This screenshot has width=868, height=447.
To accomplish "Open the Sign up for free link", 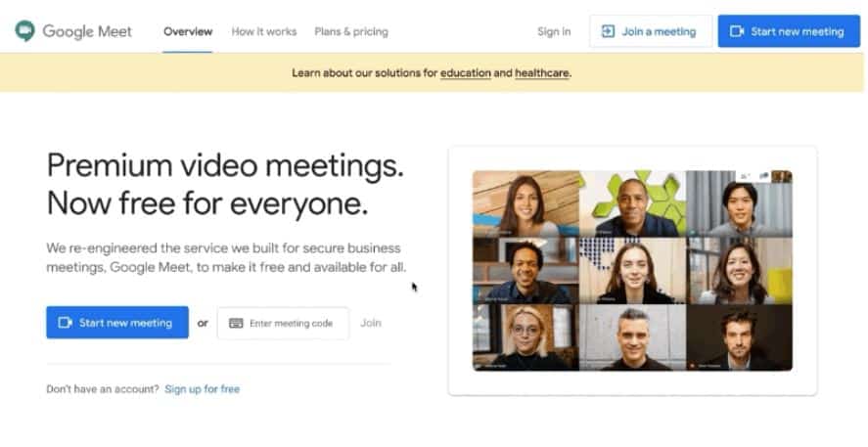I will 202,389.
